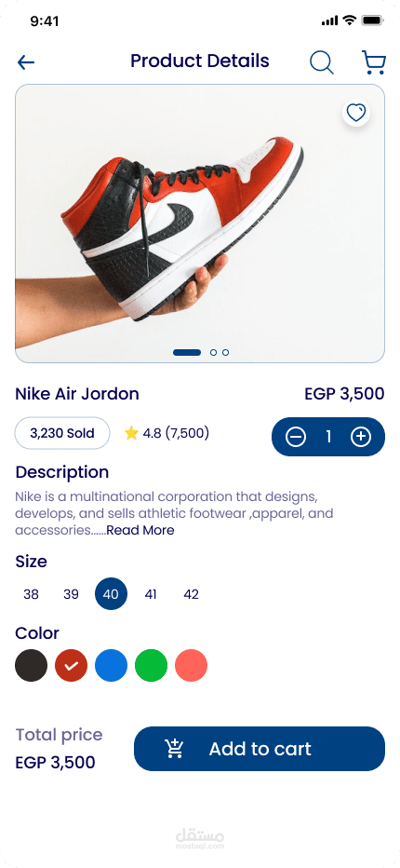Select size 38
Image resolution: width=400 pixels, height=868 pixels.
coord(31,594)
